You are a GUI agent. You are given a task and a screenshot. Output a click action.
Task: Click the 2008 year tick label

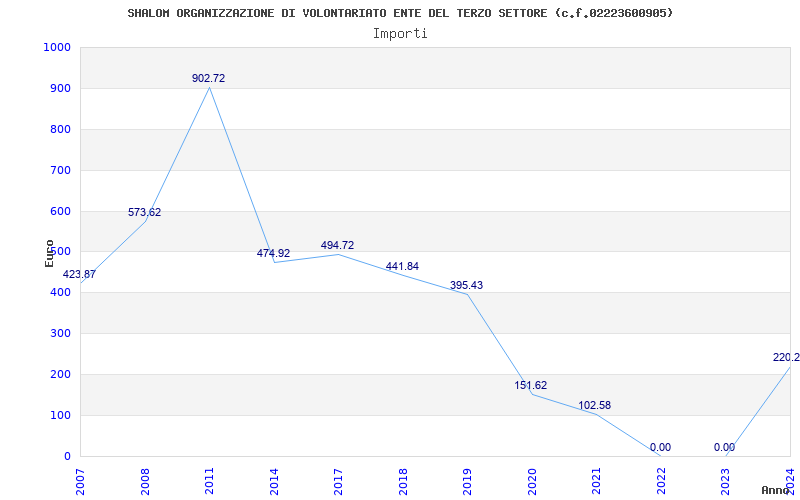[x=145, y=481]
